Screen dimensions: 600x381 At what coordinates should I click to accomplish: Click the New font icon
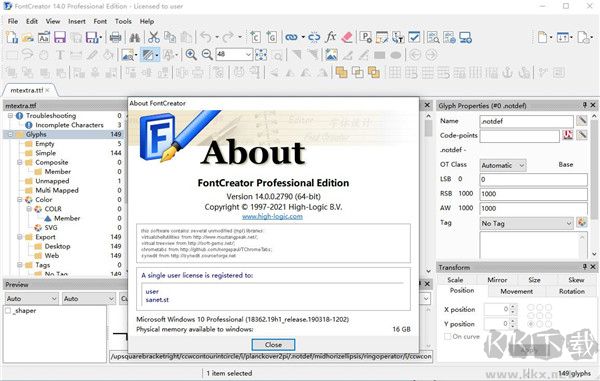pyautogui.click(x=12, y=37)
